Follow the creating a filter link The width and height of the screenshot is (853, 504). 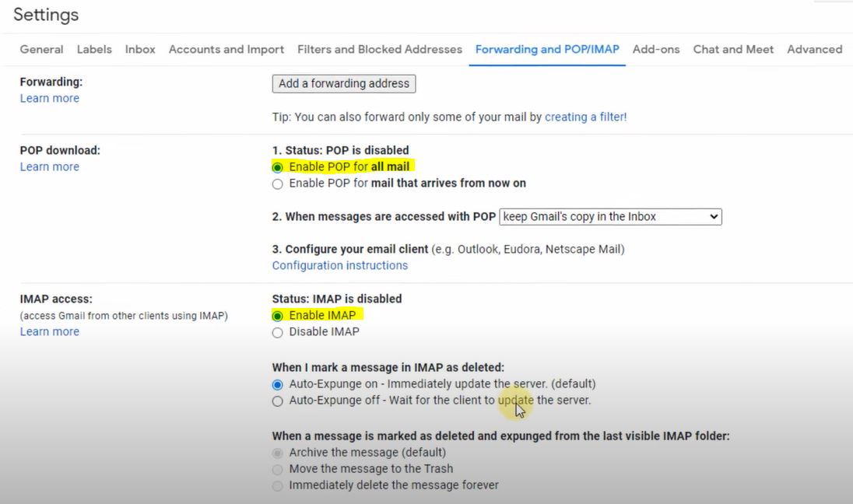[x=585, y=117]
